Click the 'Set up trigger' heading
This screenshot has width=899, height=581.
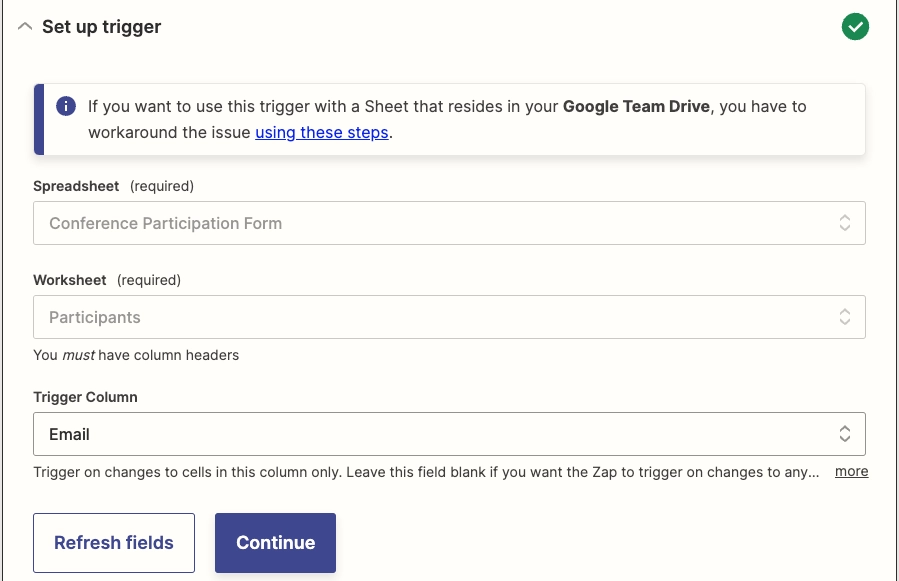[101, 27]
